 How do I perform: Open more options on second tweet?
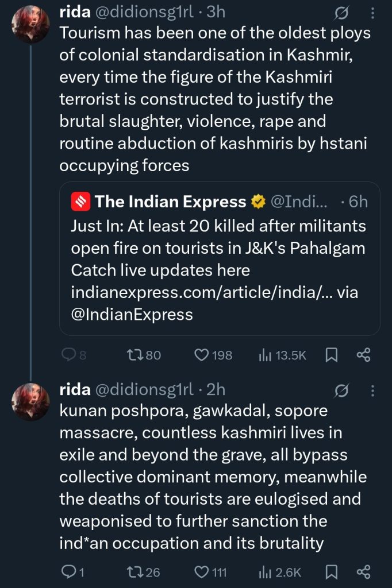372,390
